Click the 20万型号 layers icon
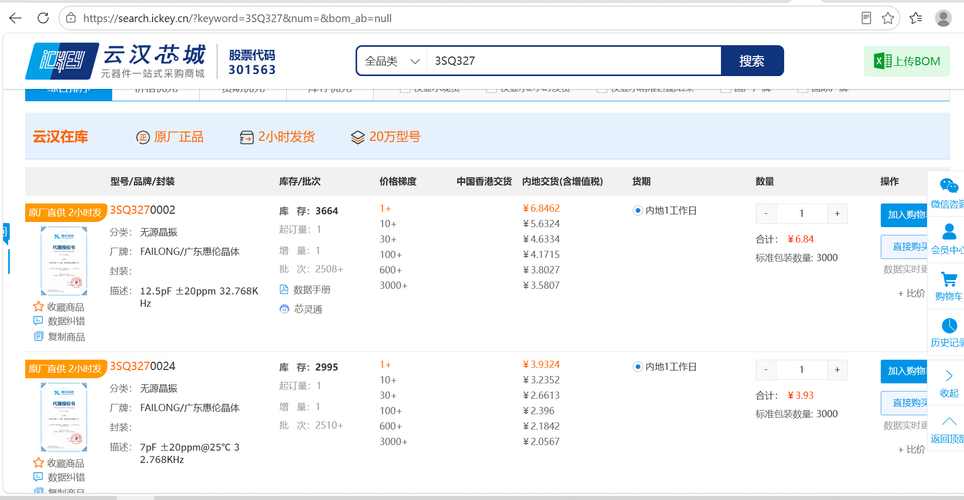964x500 pixels. click(358, 137)
